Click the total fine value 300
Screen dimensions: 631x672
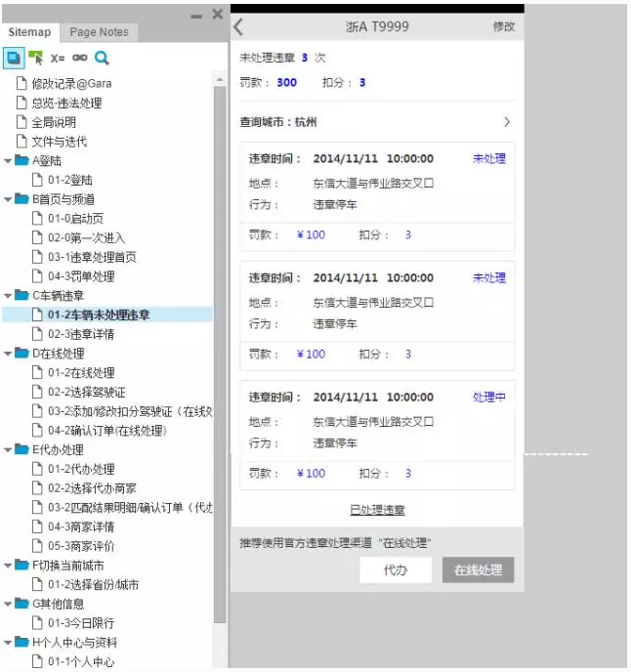click(x=287, y=82)
